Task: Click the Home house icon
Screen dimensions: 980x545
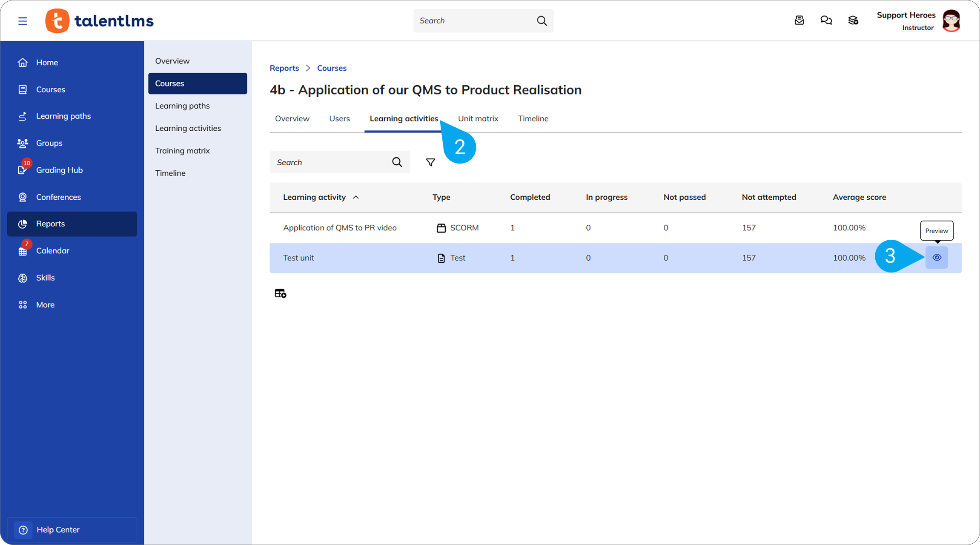Action: pos(23,63)
